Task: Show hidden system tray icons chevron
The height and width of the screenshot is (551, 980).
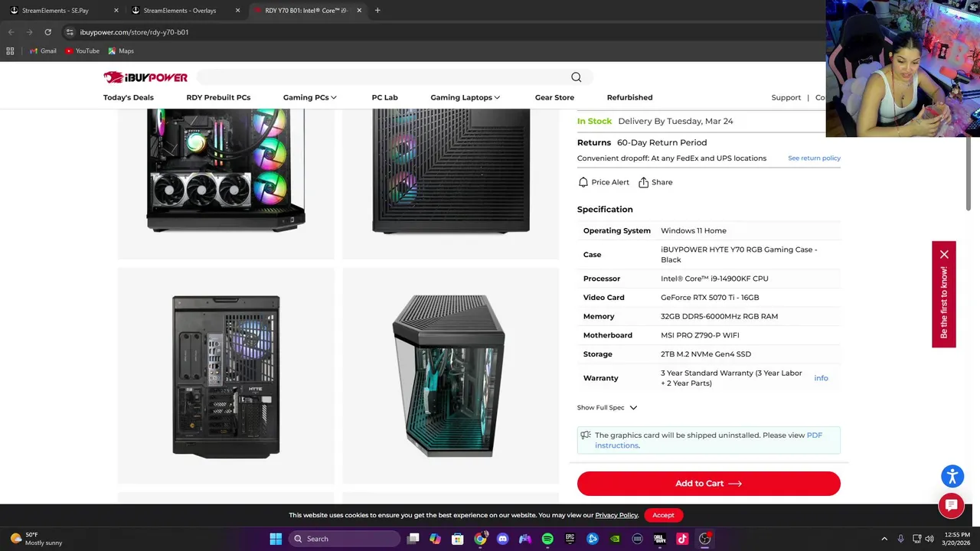Action: click(884, 539)
